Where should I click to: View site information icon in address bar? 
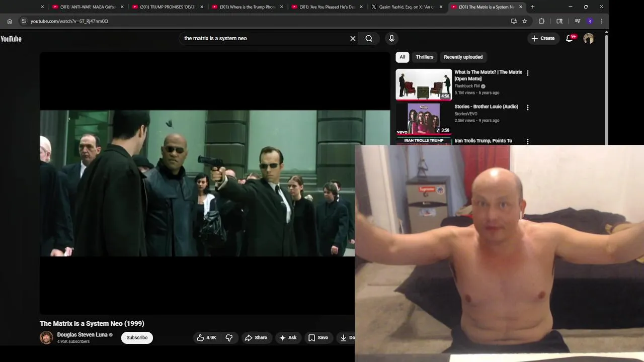tap(24, 21)
